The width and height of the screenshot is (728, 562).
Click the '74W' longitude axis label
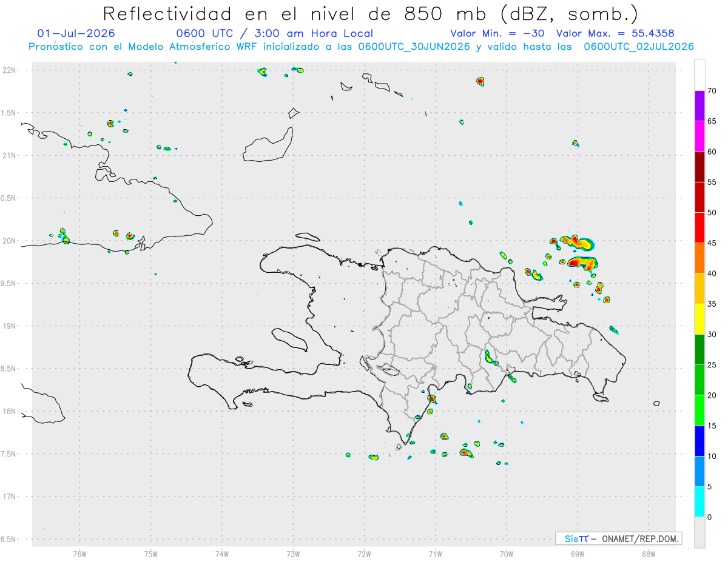pos(222,554)
